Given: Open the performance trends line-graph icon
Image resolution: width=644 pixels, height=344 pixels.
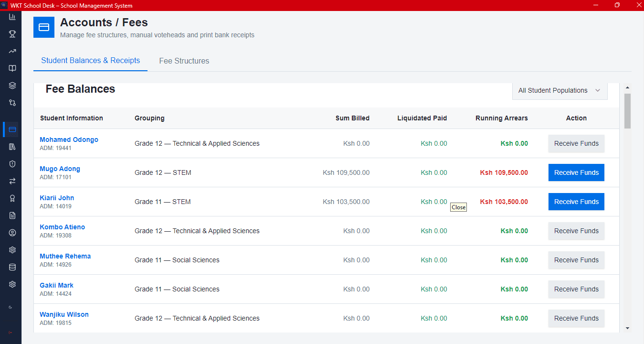Looking at the screenshot, I should coord(12,51).
